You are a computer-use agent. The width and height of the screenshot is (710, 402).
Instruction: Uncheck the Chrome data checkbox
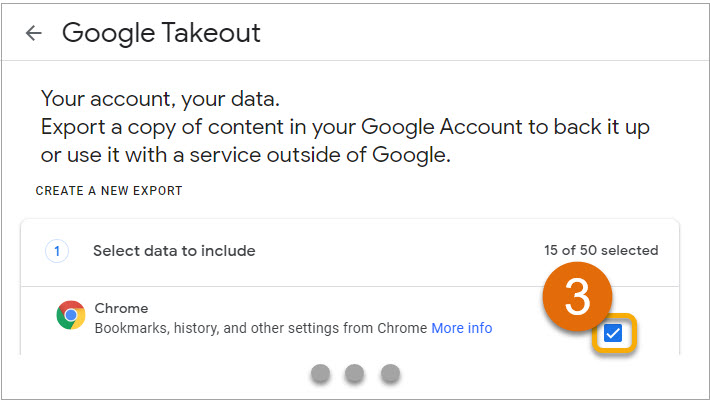coord(613,334)
